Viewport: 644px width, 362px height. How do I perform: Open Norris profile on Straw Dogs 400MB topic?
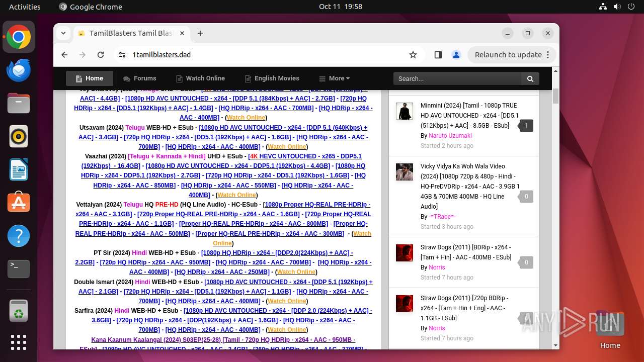pos(437,267)
